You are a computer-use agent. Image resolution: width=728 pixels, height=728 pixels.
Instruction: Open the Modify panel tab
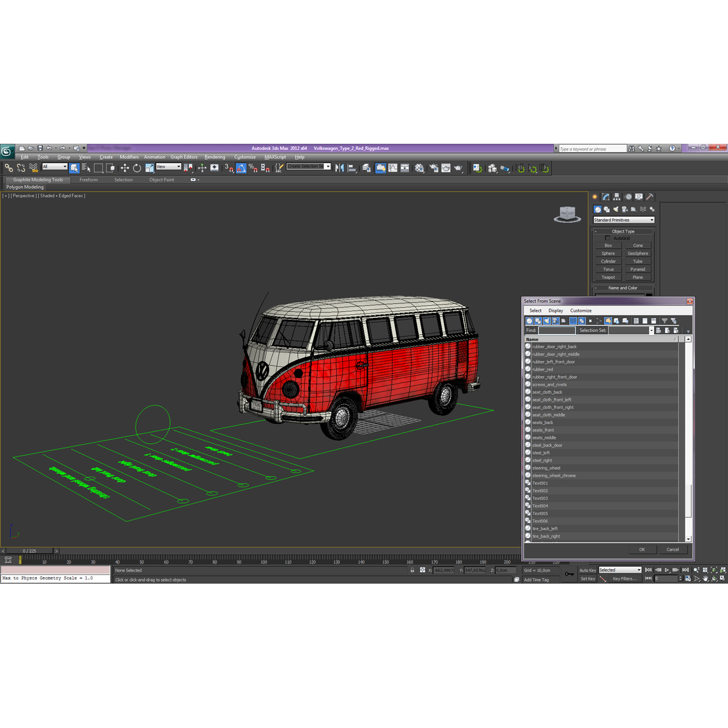point(605,197)
